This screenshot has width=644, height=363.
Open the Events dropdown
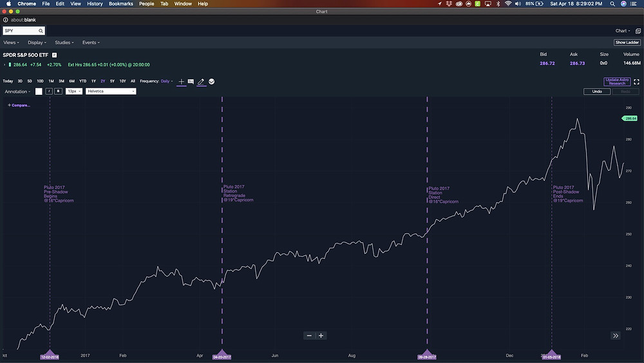coord(91,43)
